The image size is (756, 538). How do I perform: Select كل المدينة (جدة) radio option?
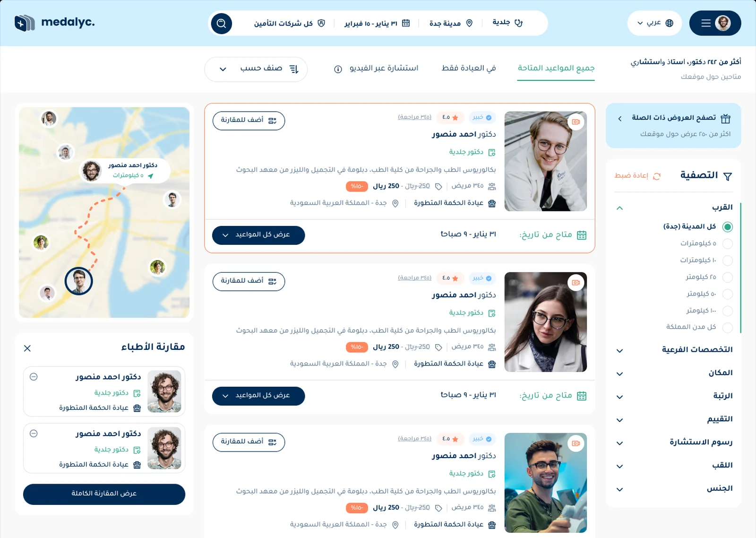(x=728, y=227)
